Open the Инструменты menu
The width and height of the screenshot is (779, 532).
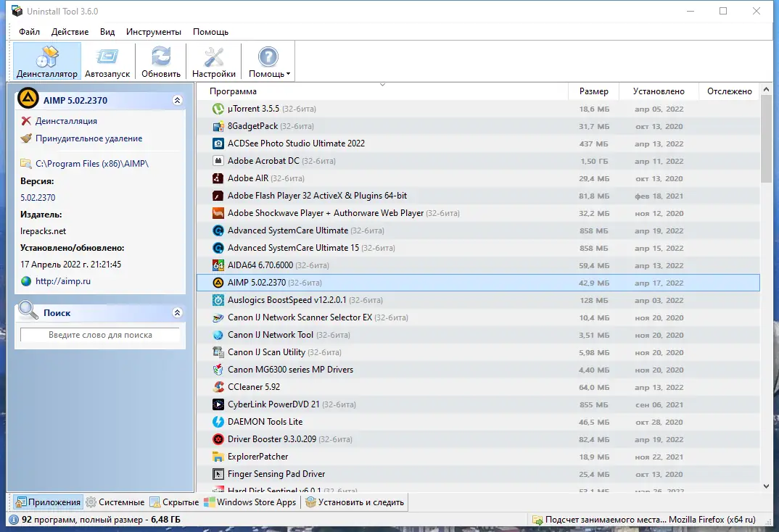pyautogui.click(x=154, y=32)
